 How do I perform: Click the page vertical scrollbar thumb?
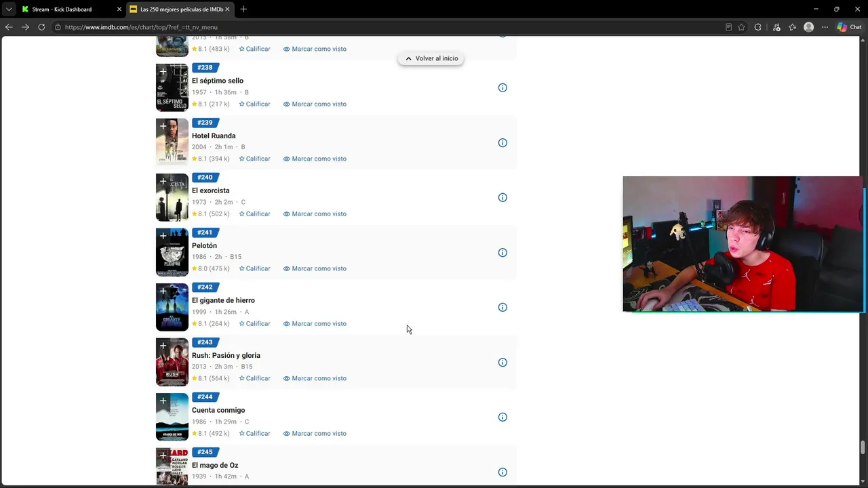[863, 448]
